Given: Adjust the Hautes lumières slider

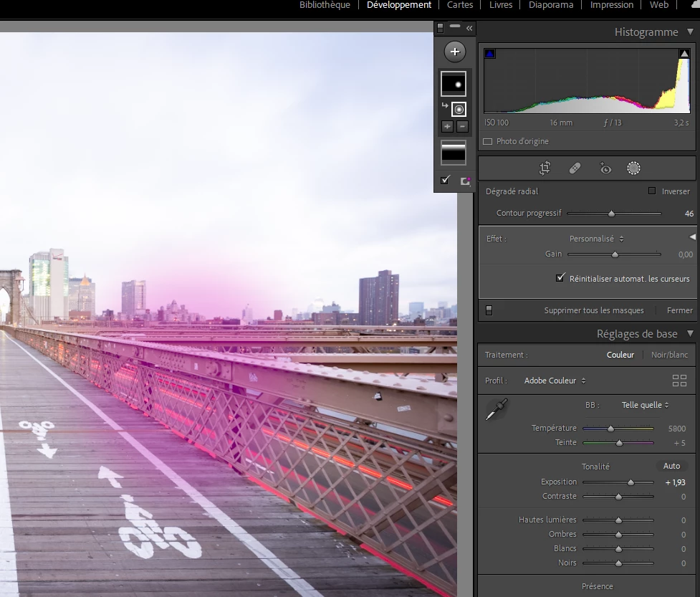Looking at the screenshot, I should coord(618,520).
